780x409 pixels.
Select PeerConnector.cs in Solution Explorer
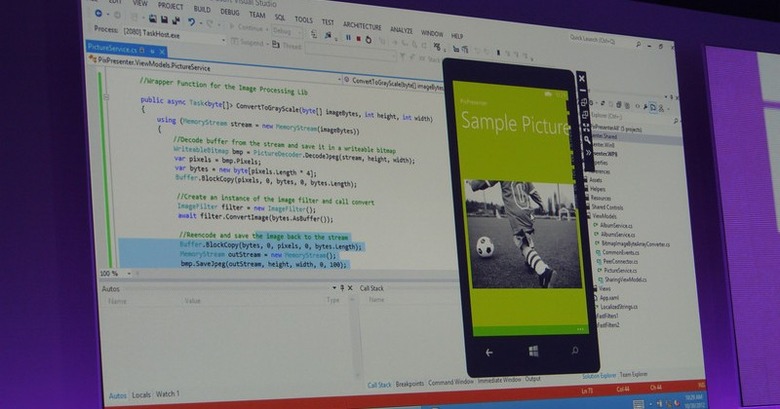coord(617,261)
